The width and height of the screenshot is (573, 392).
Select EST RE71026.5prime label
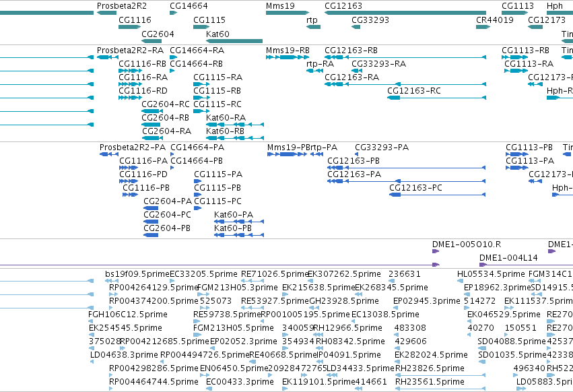[275, 274]
